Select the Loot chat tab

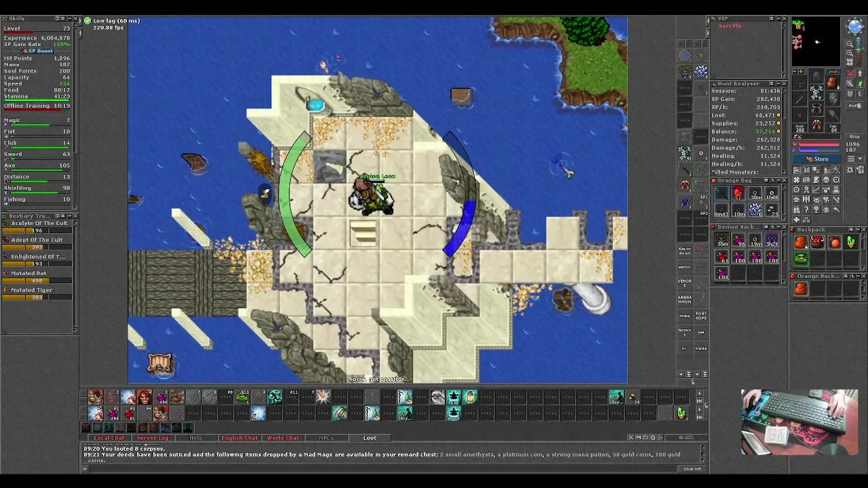click(370, 438)
